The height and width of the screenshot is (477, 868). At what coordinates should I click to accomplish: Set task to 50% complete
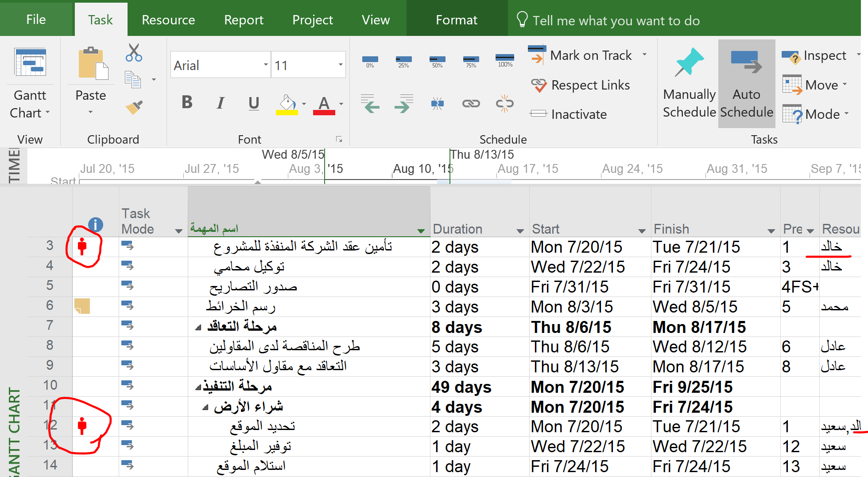tap(437, 61)
